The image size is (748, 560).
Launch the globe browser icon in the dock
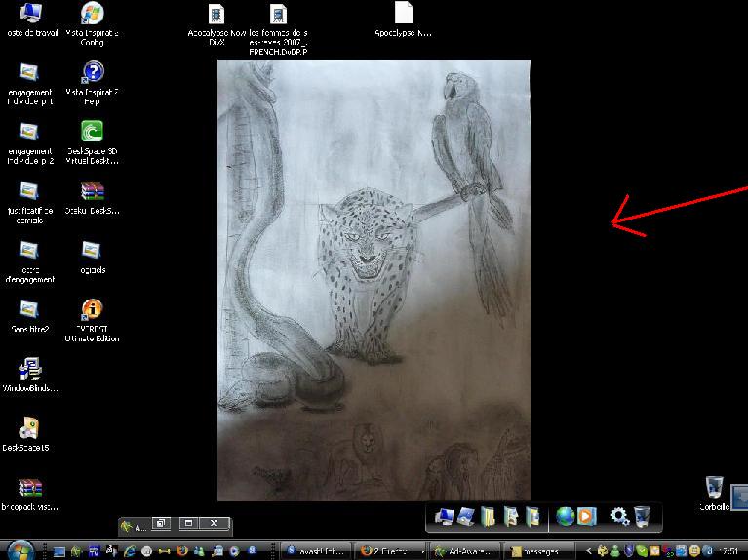pyautogui.click(x=566, y=516)
